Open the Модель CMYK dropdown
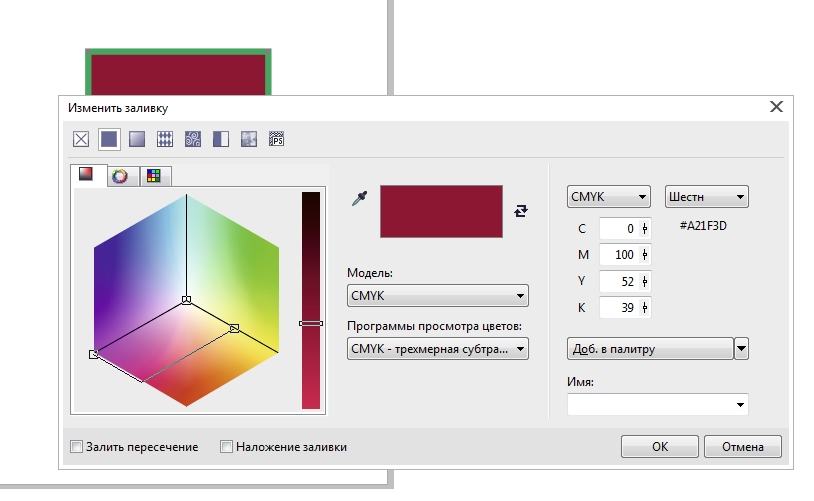The height and width of the screenshot is (501, 814). click(438, 296)
